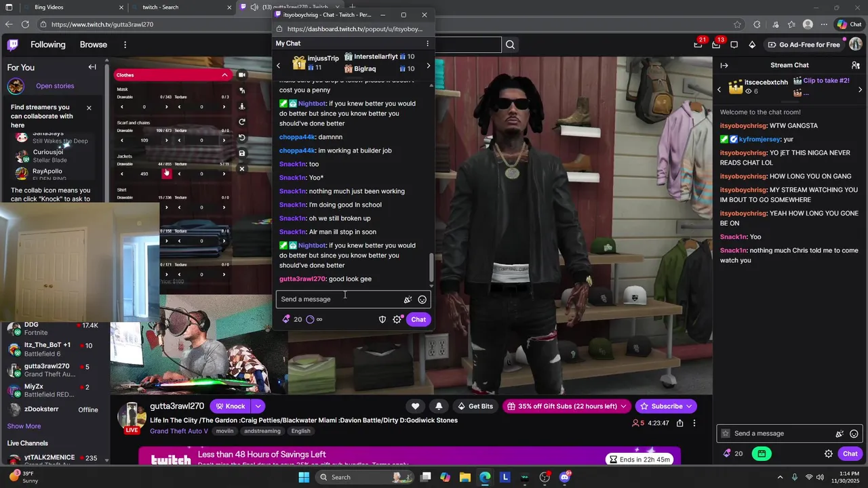Open moderation shield icon in popout chat
This screenshot has height=488, width=868.
(x=382, y=319)
